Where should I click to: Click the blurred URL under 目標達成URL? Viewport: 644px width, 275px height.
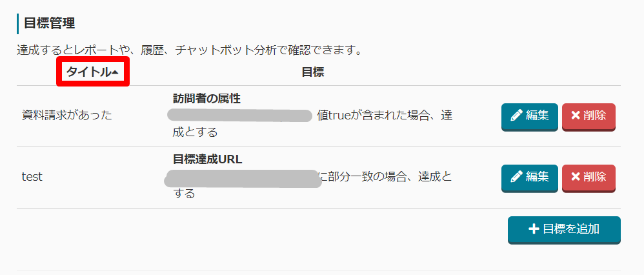pyautogui.click(x=243, y=177)
